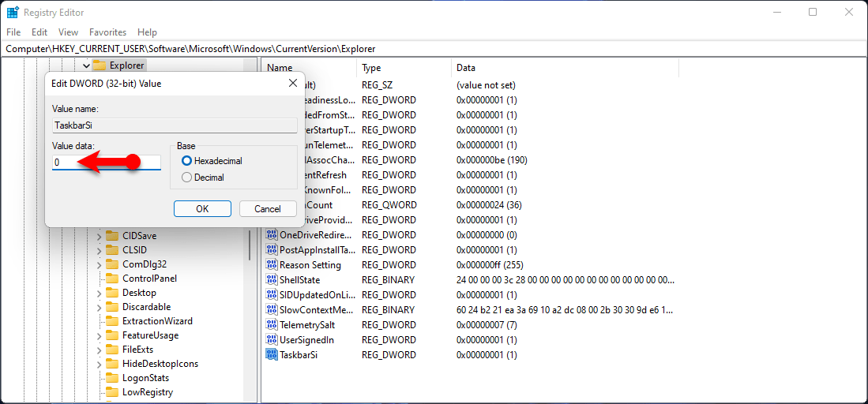Expand the Discardable tree node
868x404 pixels.
99,307
